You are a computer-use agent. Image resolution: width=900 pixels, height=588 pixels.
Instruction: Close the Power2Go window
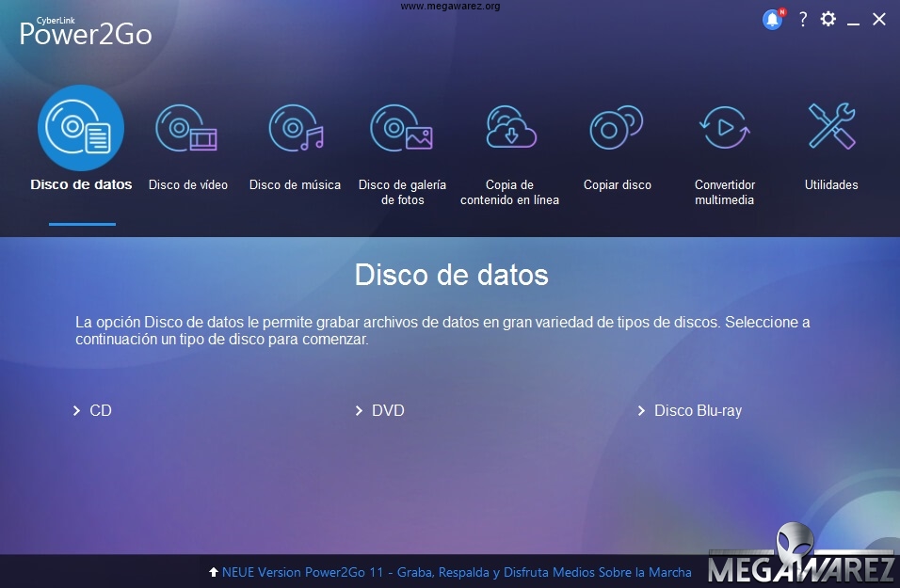click(x=878, y=19)
